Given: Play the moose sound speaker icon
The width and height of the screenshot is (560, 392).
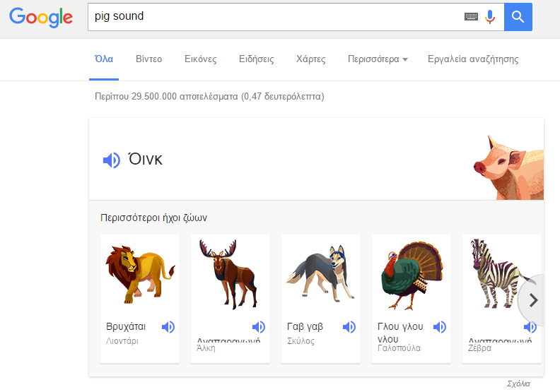Looking at the screenshot, I should tap(259, 327).
